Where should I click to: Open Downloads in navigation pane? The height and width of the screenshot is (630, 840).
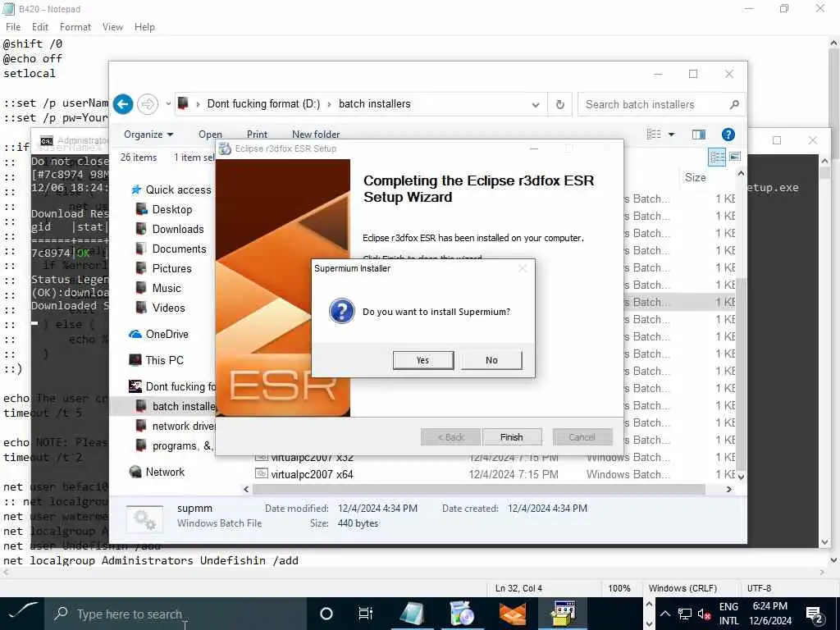tap(171, 230)
